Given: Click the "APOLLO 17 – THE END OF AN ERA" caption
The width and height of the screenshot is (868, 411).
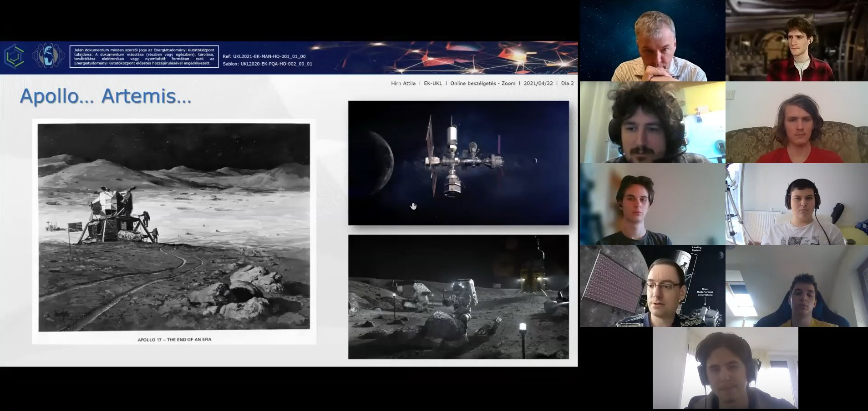Looking at the screenshot, I should 174,340.
